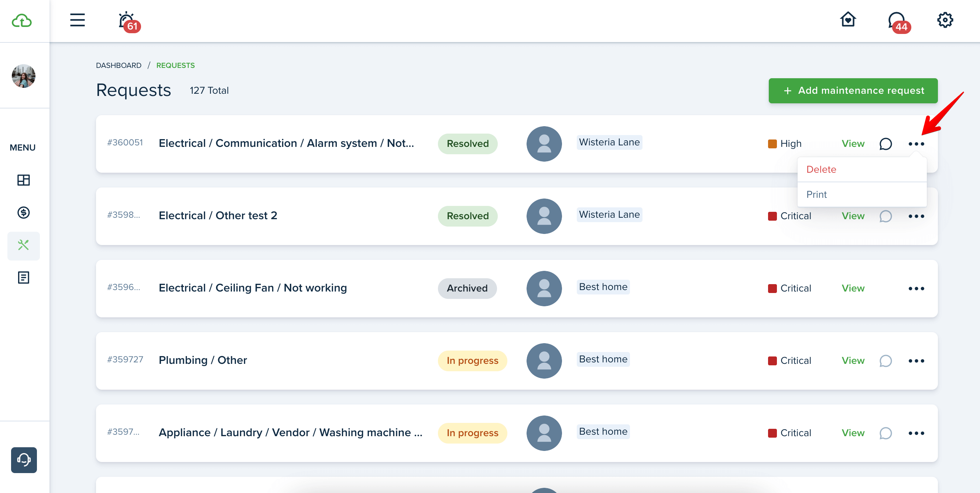Screen dimensions: 980x493
Task: Open more options for Electrical / Other test 2
Action: [916, 216]
